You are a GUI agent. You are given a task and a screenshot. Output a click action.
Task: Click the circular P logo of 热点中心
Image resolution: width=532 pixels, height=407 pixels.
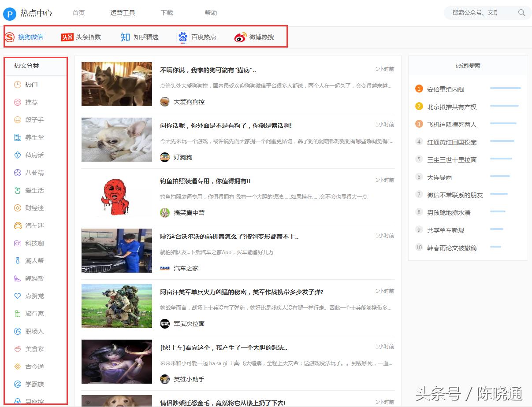coord(9,14)
